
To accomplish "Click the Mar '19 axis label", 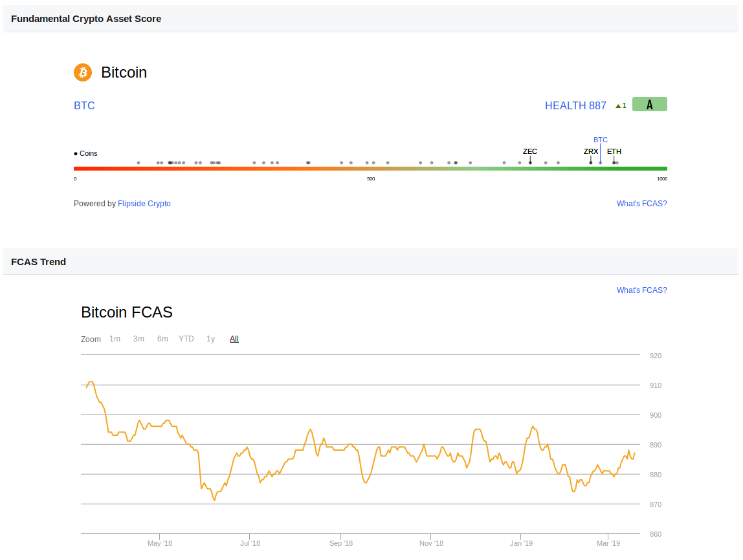I will pos(608,543).
